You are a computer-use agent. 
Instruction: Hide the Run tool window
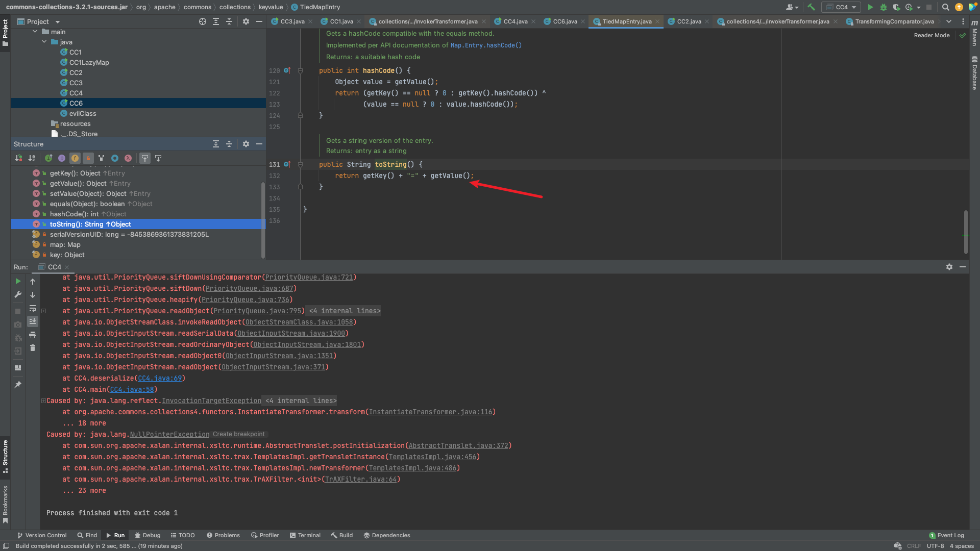pyautogui.click(x=963, y=267)
